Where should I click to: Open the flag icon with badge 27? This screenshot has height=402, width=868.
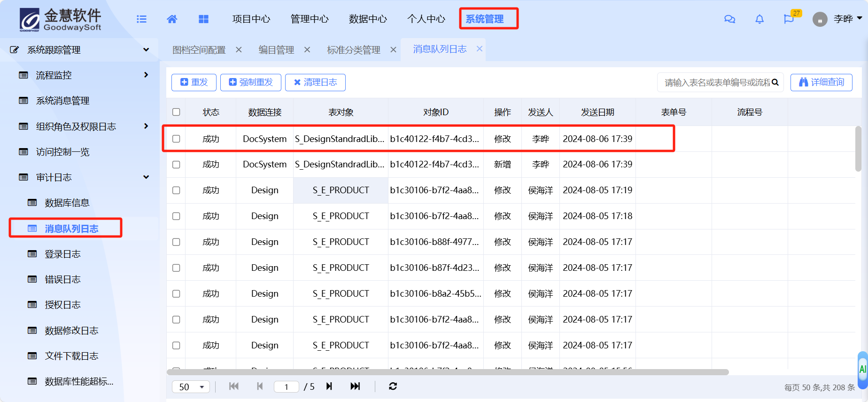(x=789, y=19)
